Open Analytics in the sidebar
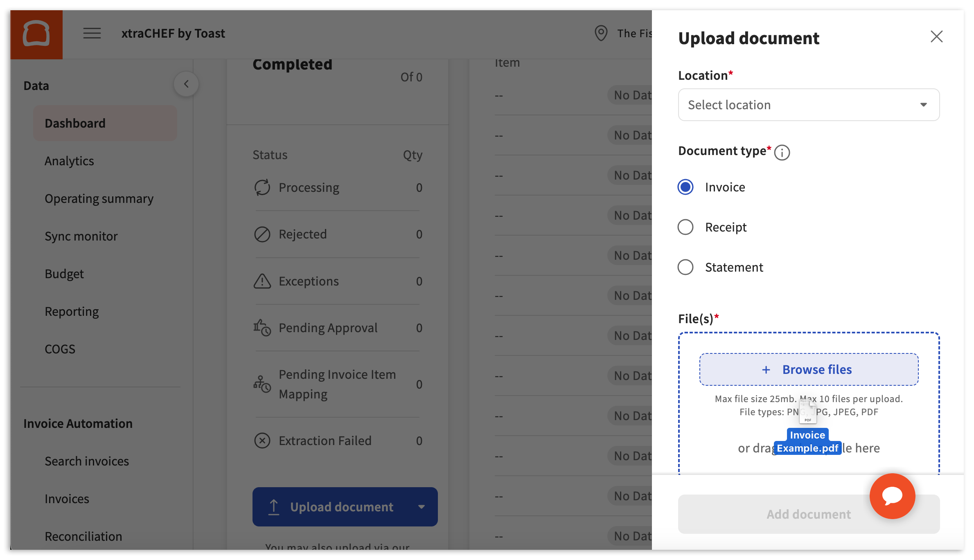The width and height of the screenshot is (974, 560). (x=69, y=161)
